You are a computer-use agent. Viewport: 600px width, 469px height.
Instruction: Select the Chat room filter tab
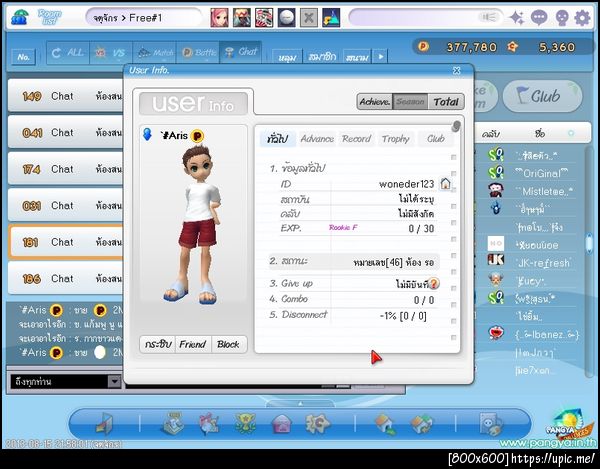(x=241, y=52)
